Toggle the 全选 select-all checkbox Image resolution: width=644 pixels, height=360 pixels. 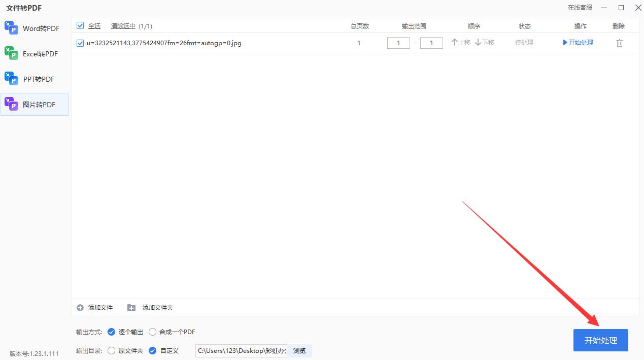tap(80, 25)
